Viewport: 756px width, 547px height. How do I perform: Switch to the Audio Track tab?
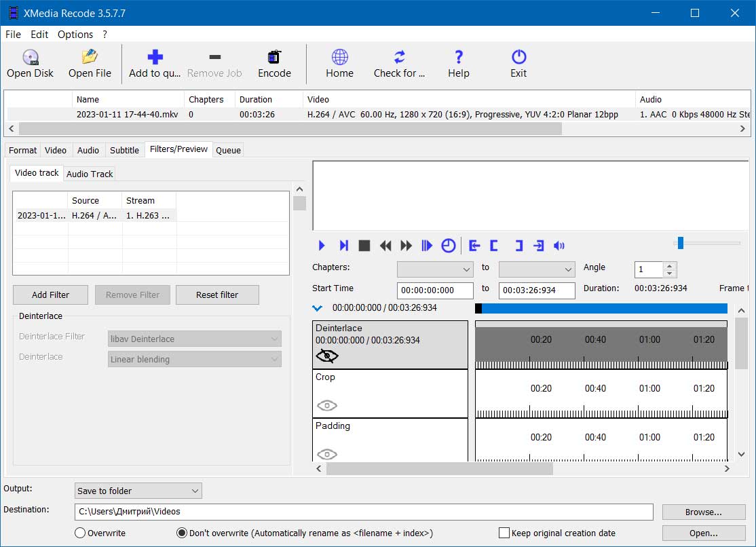tap(90, 174)
